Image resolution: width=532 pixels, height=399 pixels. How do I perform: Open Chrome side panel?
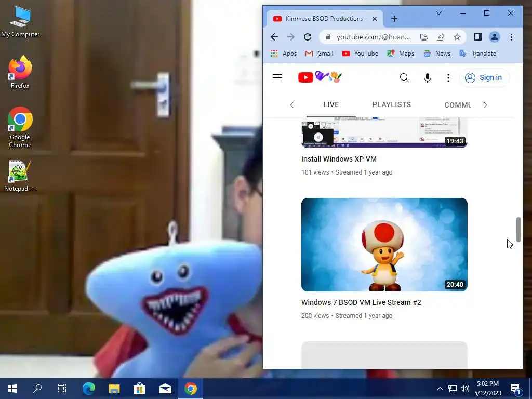click(478, 37)
